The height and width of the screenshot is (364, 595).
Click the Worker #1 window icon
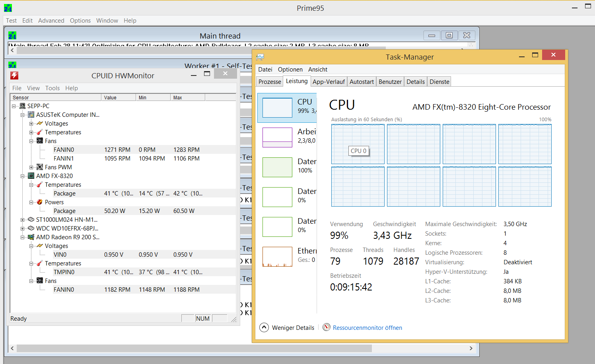point(12,65)
